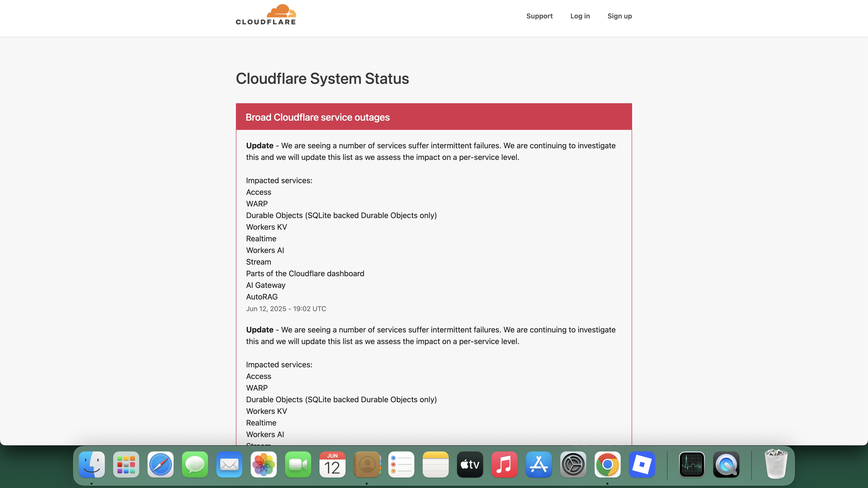Launch Safari from the dock
Screen dimensions: 868x488
(160, 464)
